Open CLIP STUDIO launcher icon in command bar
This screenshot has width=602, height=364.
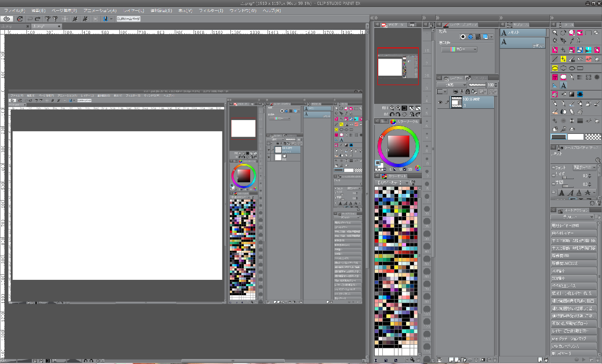[7, 19]
